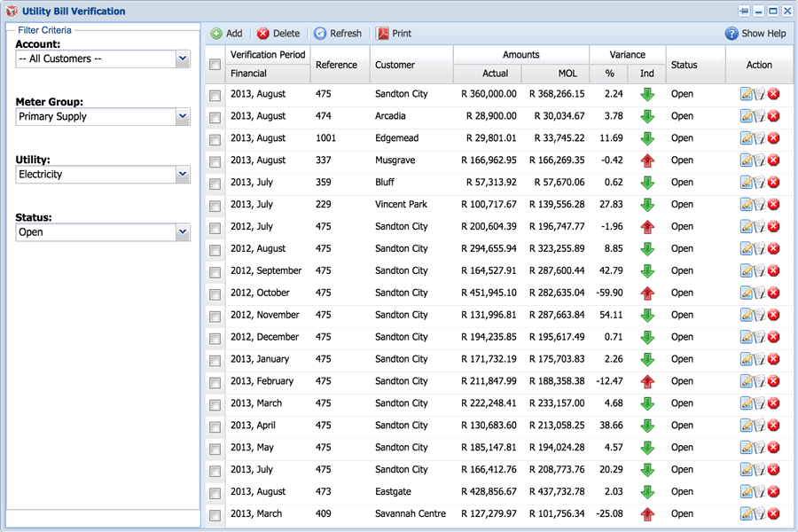
Task: Click reference 1001 in the Edgemead row
Action: [x=325, y=138]
